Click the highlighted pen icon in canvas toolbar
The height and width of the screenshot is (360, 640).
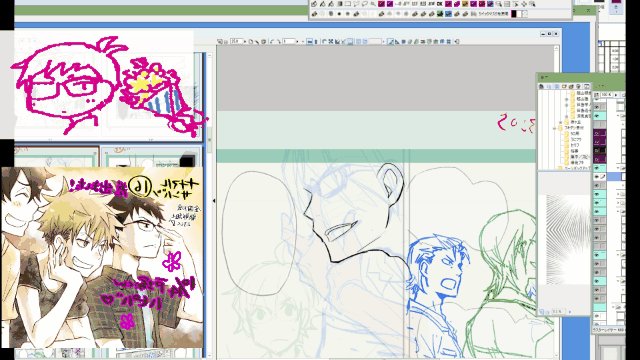390,41
